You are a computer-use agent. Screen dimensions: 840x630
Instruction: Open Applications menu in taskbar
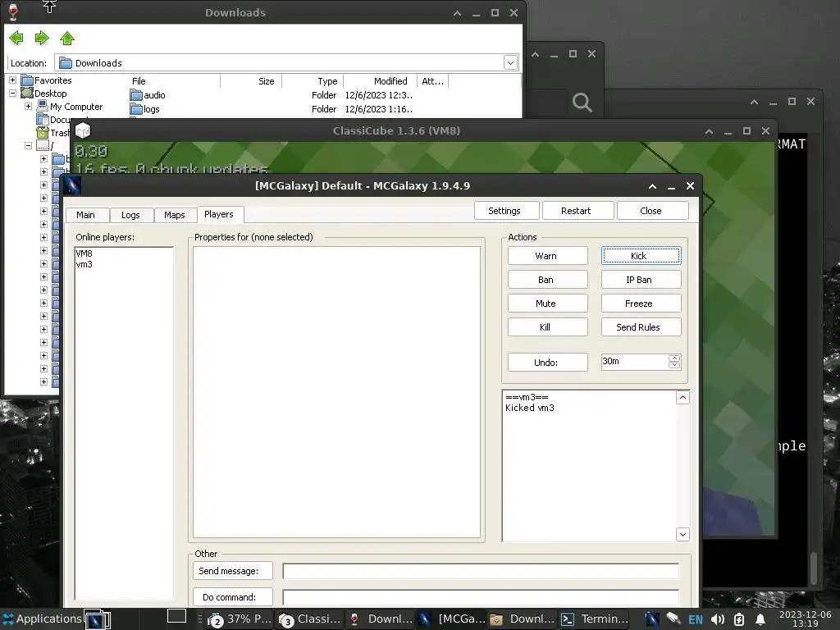point(42,619)
